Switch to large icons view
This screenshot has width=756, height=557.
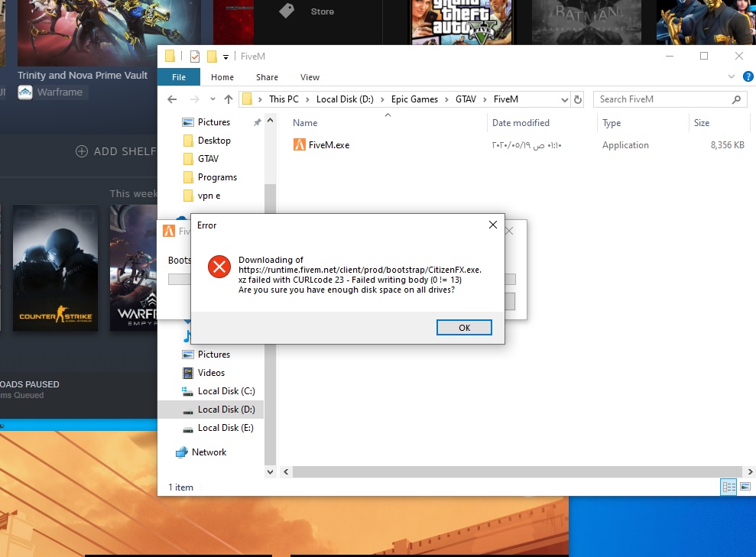point(745,487)
